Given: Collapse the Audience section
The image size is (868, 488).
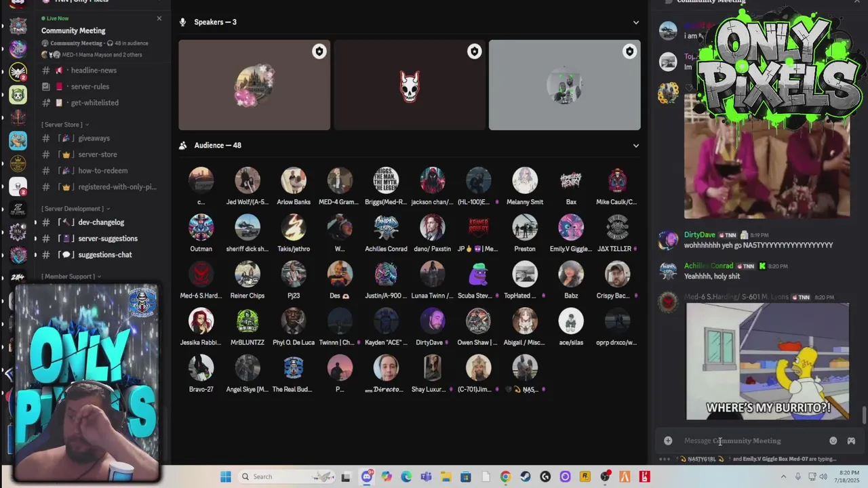Looking at the screenshot, I should click(635, 146).
